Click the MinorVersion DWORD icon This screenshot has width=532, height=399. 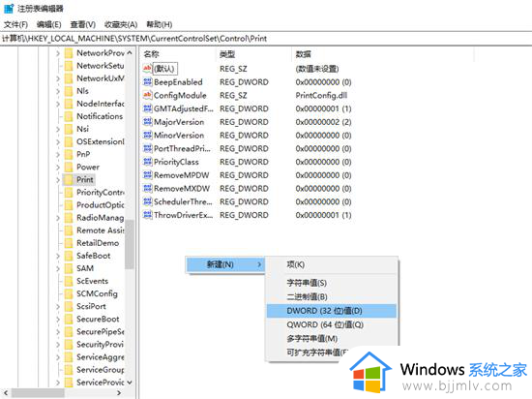(147, 136)
